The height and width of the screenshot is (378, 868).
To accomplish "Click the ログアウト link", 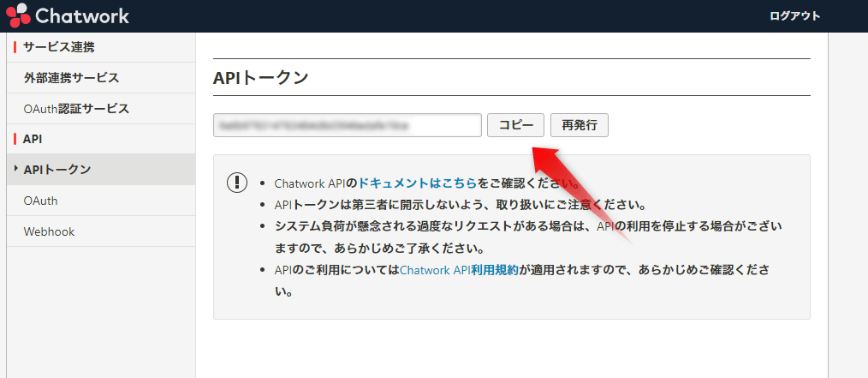I will point(795,15).
